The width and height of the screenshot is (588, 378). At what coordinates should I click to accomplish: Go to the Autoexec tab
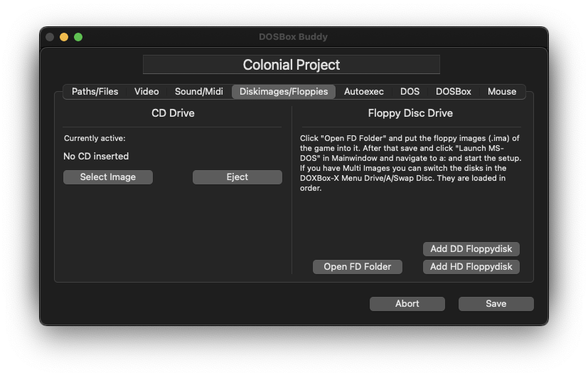pyautogui.click(x=364, y=92)
